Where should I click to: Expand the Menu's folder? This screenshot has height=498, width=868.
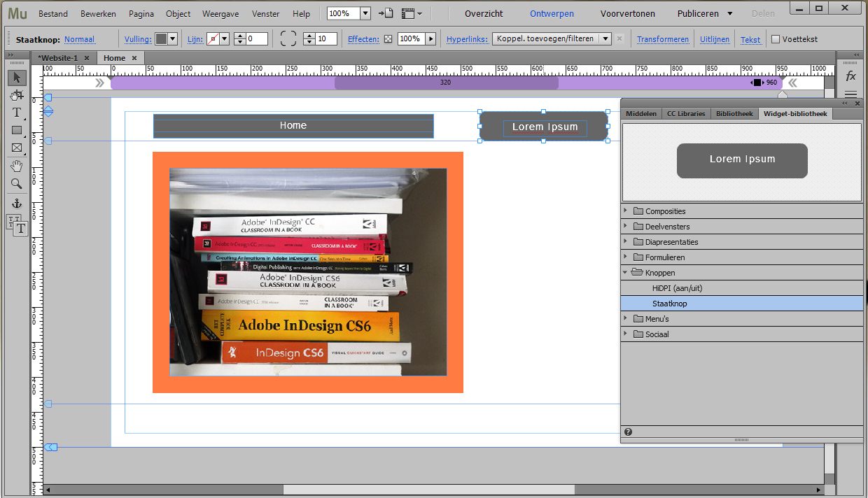(x=625, y=318)
